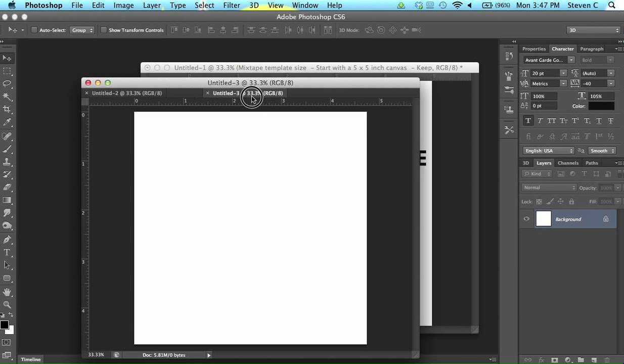This screenshot has width=624, height=364.
Task: Select the Magic Wand tool
Action: [7, 97]
